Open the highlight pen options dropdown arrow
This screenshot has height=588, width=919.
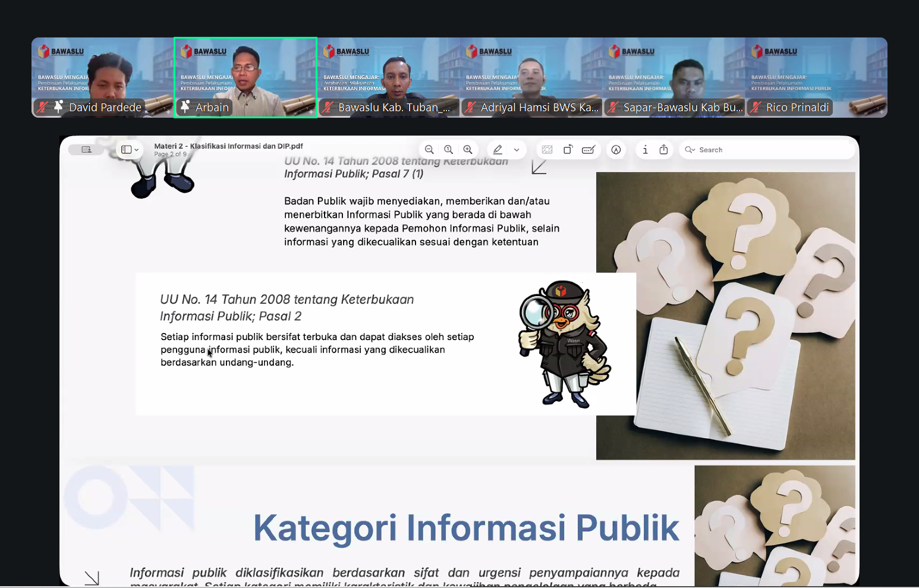pos(517,150)
